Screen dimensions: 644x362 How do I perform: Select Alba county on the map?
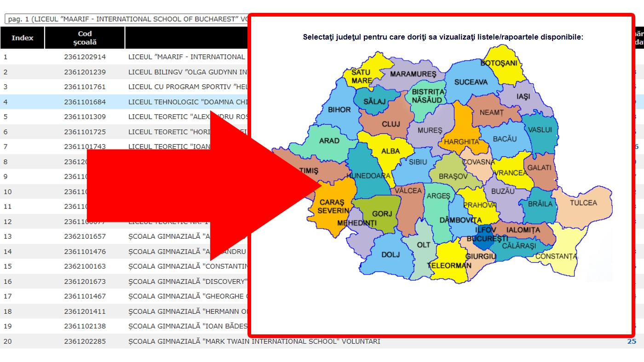[391, 151]
